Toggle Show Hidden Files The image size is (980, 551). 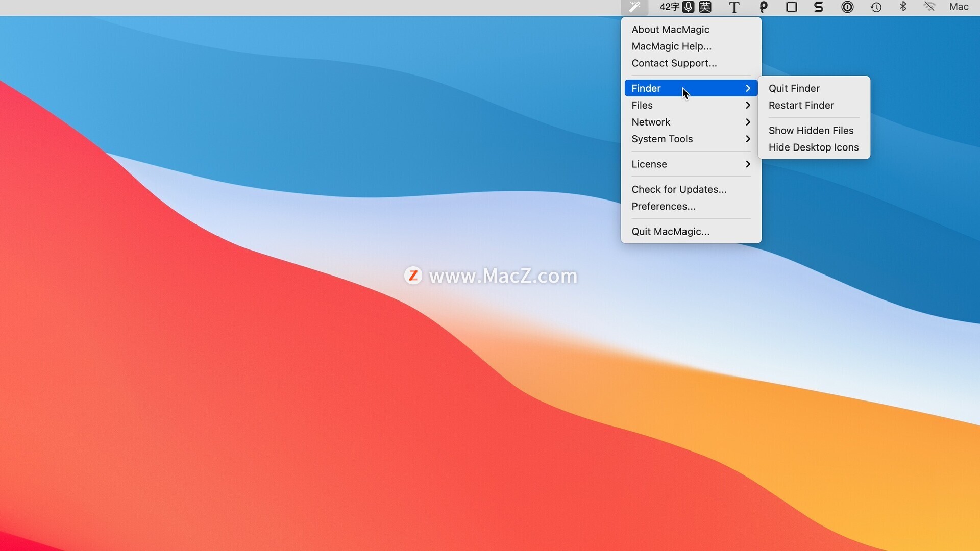click(814, 131)
